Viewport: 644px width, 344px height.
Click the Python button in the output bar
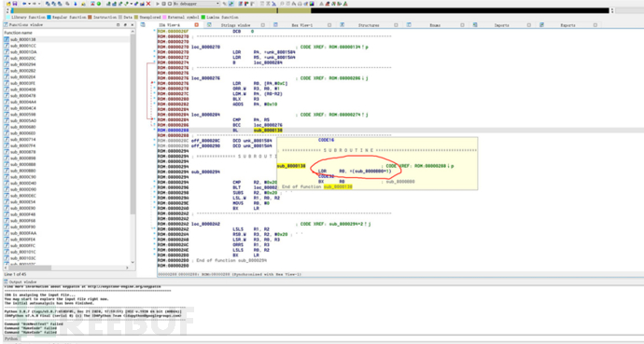(11, 338)
